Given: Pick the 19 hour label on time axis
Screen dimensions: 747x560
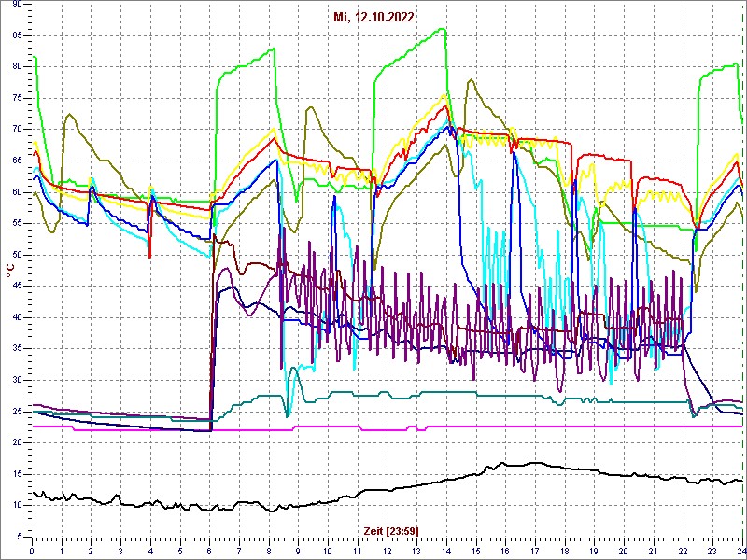Looking at the screenshot, I should tap(594, 552).
